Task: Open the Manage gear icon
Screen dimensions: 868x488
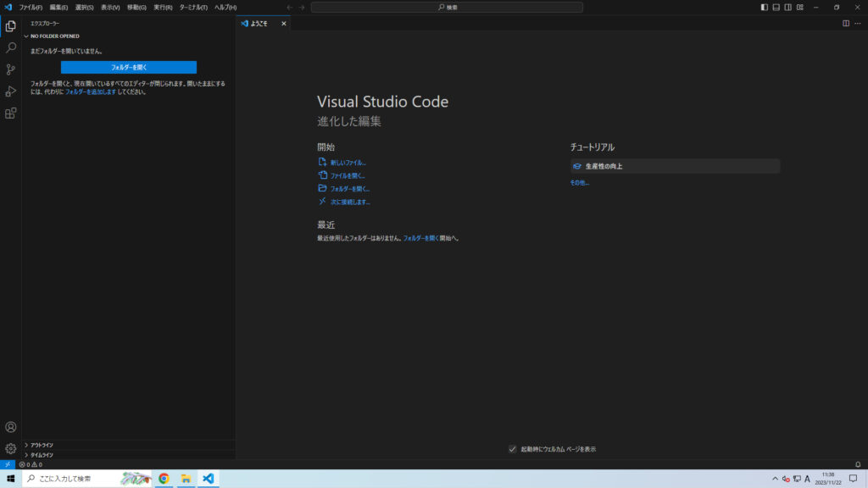Action: tap(10, 449)
